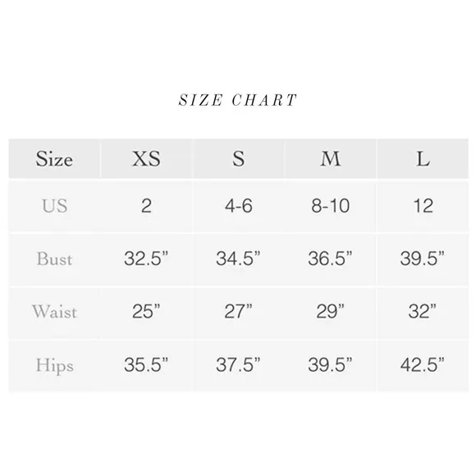Click the Waist row label
476x476 pixels.
click(55, 312)
